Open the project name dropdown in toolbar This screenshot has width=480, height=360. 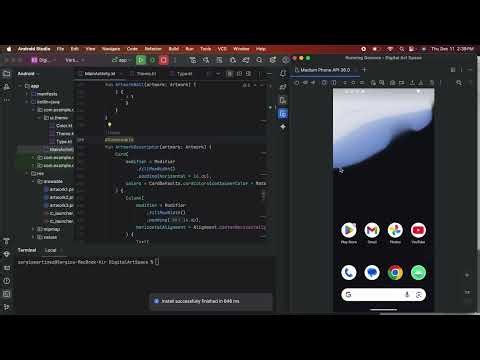coord(43,60)
